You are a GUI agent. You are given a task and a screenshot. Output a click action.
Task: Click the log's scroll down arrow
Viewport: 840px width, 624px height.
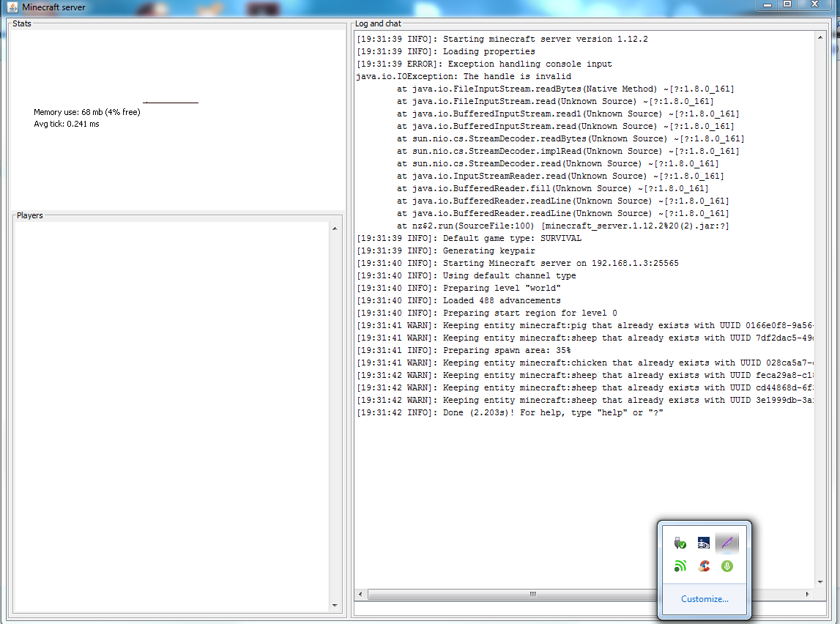[x=820, y=582]
